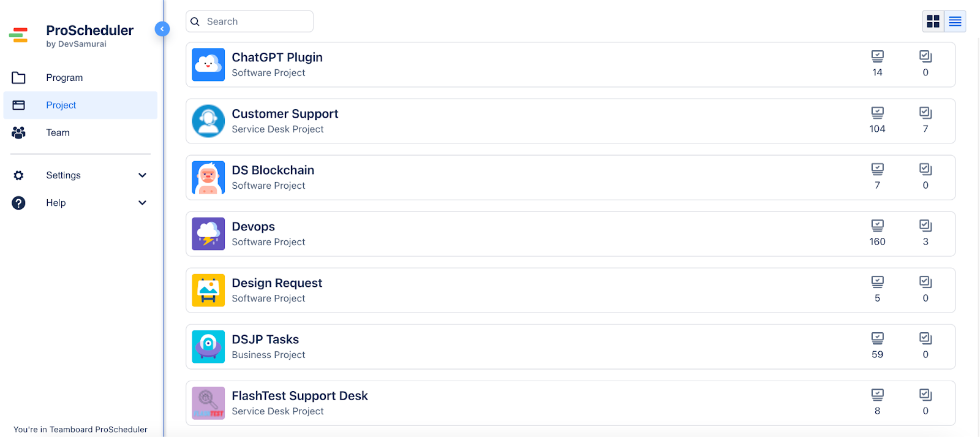This screenshot has height=437, width=980.
Task: Open the DSJP Tasks business project
Action: 265,339
